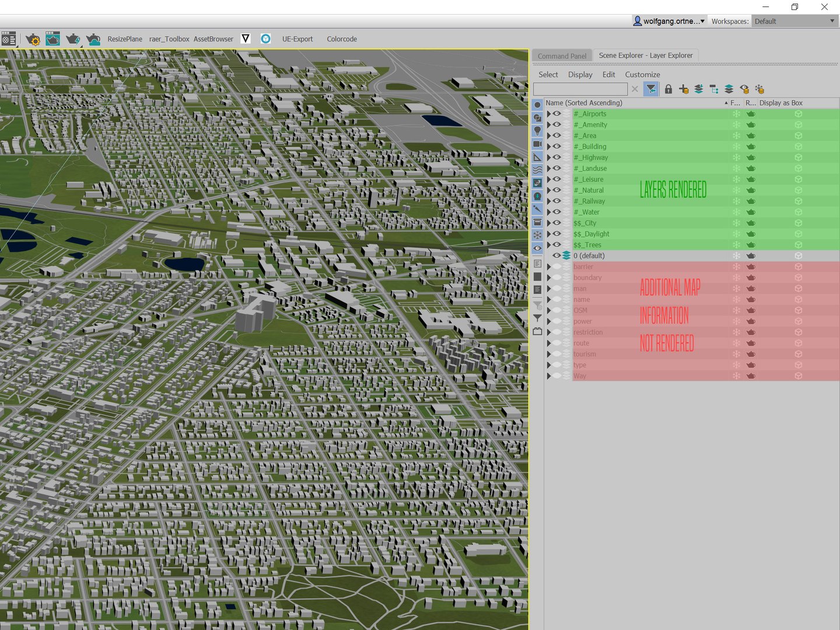Screen dimensions: 840x630
Task: Open the Select menu in Scene Explorer
Action: pos(548,75)
